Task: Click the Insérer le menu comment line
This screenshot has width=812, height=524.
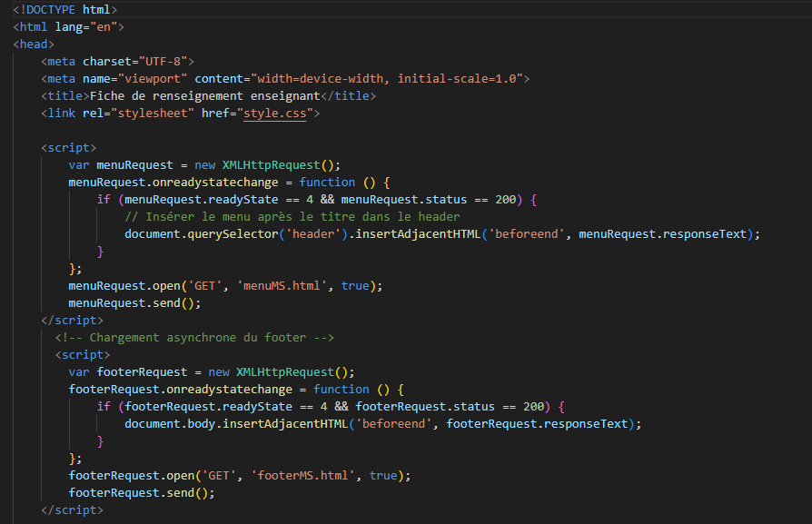Action: pos(292,216)
